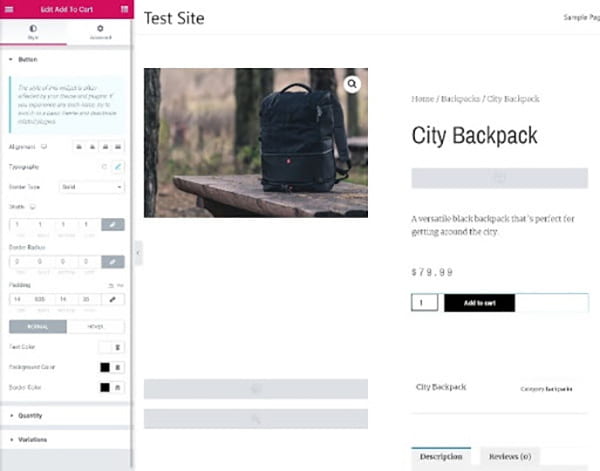
Task: Toggle Padding link values together
Action: tap(113, 299)
